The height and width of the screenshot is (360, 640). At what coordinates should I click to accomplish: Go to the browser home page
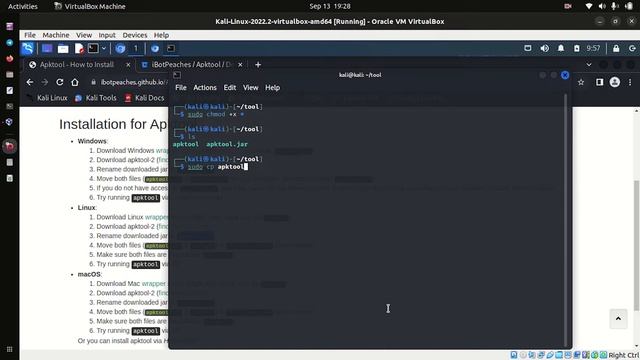[x=74, y=82]
